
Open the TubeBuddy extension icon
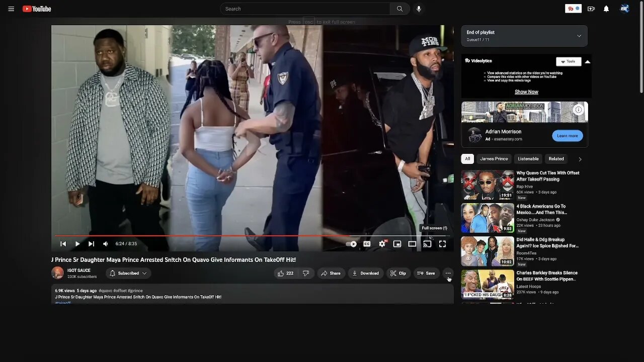coord(573,9)
